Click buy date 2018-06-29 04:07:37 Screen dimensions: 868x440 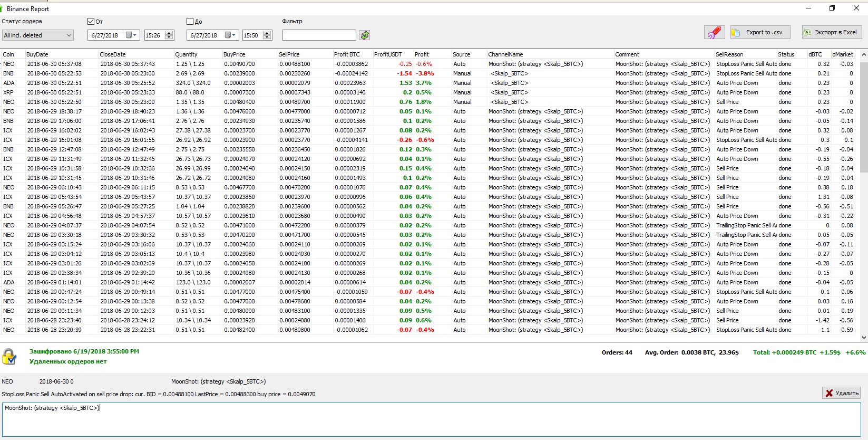[x=54, y=225]
